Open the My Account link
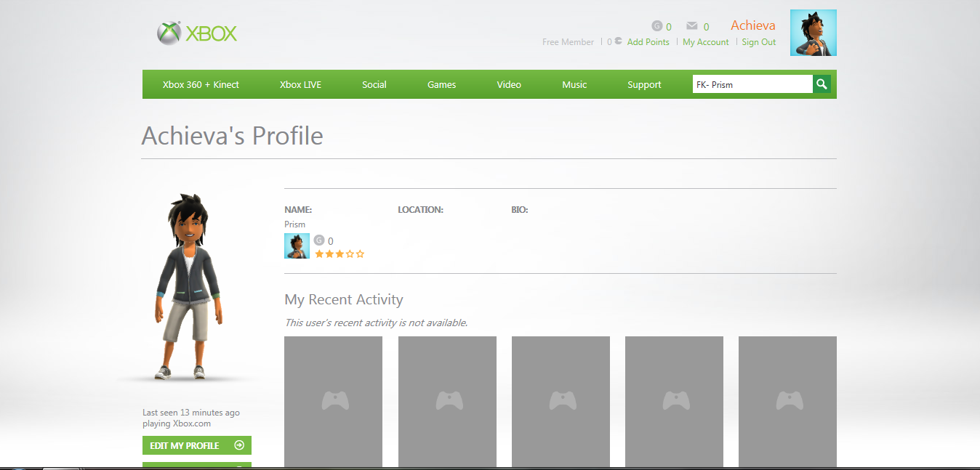This screenshot has width=980, height=470. click(x=705, y=42)
